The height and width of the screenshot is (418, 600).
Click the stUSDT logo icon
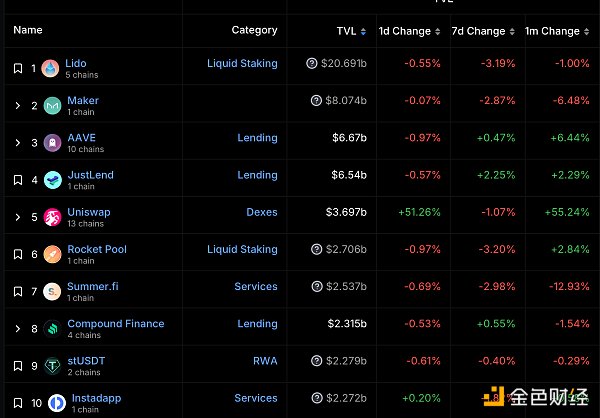52,366
